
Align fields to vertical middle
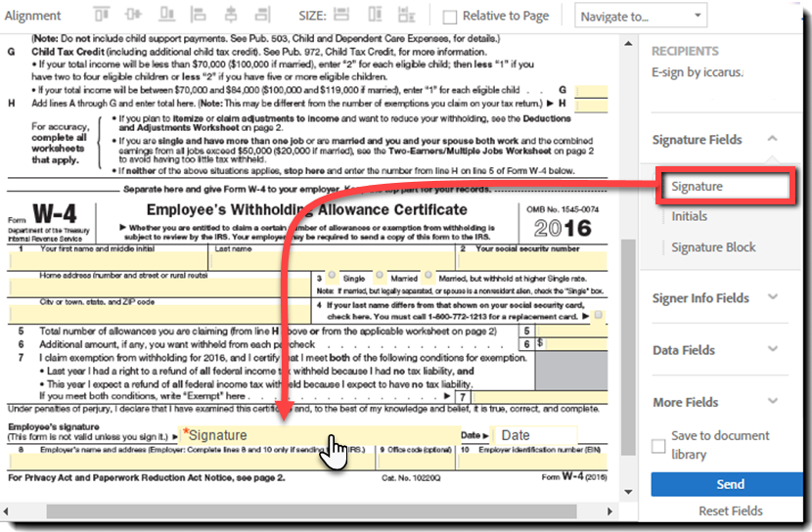pos(133,15)
